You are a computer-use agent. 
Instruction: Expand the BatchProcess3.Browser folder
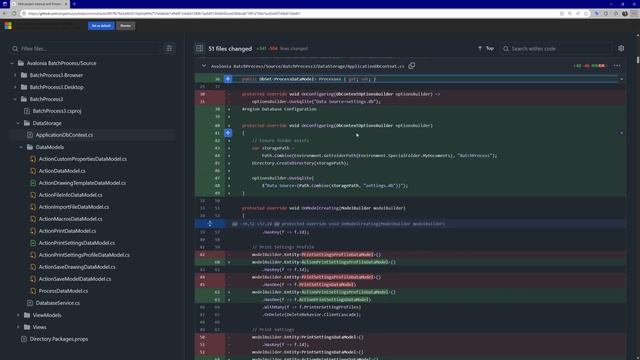click(15, 75)
